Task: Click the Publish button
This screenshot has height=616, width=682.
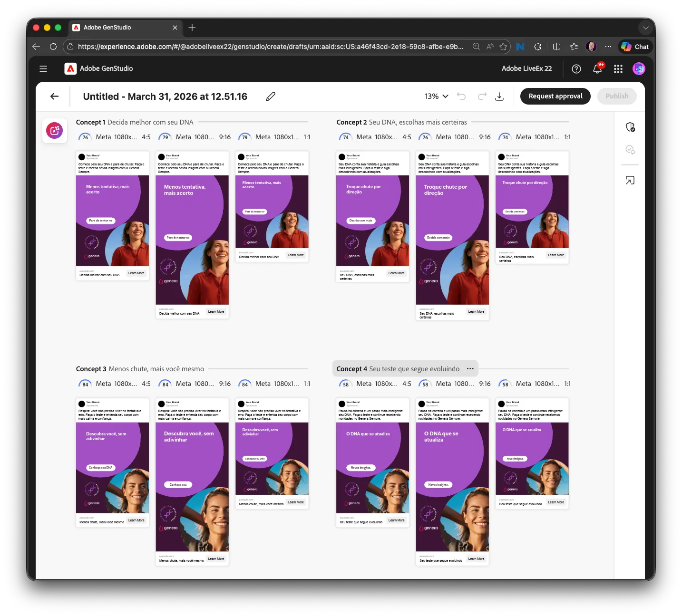Action: point(617,96)
